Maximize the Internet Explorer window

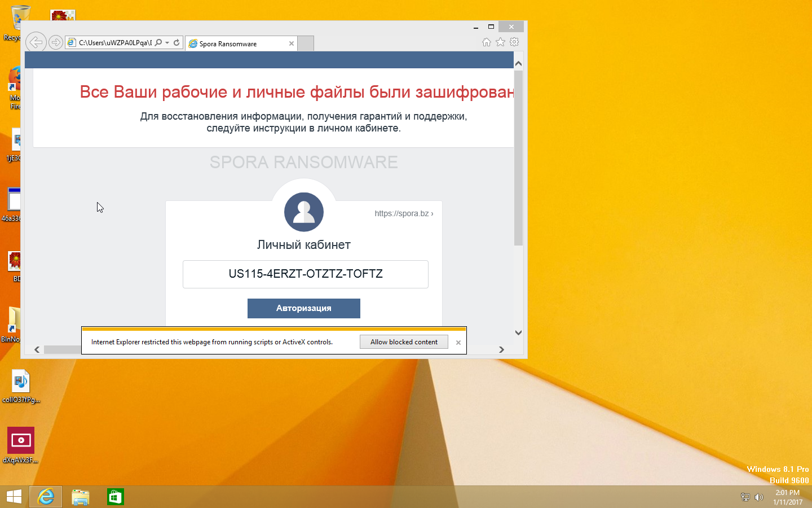click(491, 27)
